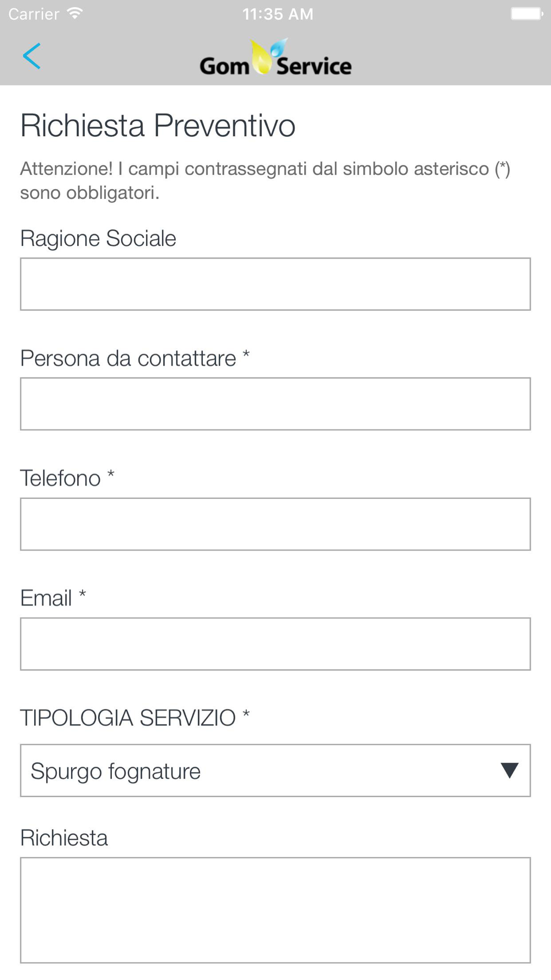Open the Tipologia Servizio dropdown
Screen dimensions: 551x980
275,771
